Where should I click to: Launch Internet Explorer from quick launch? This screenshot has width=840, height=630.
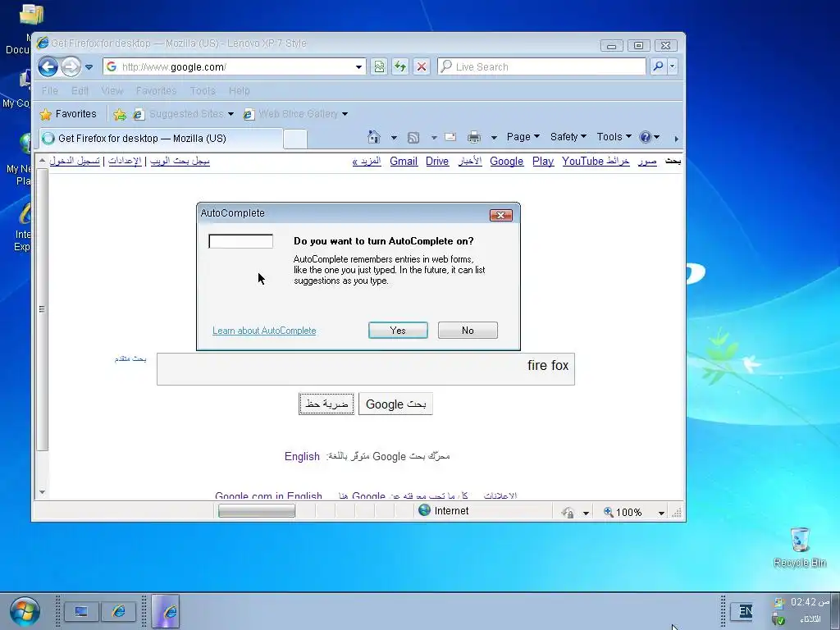118,611
